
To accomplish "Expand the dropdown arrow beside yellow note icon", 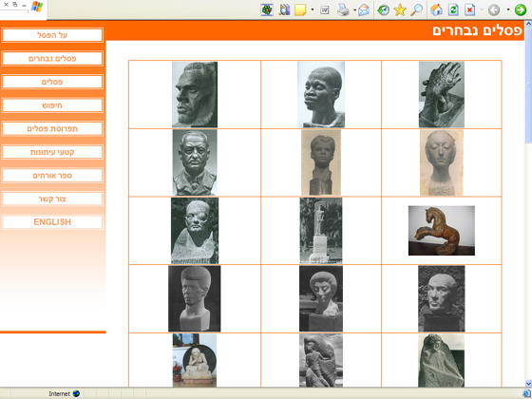I will 313,9.
